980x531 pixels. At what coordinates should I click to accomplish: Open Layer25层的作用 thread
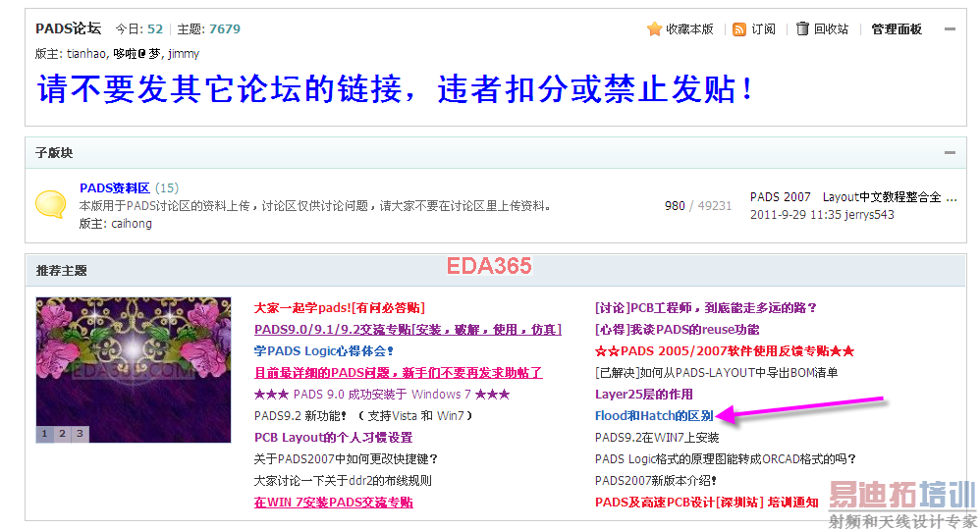[644, 395]
